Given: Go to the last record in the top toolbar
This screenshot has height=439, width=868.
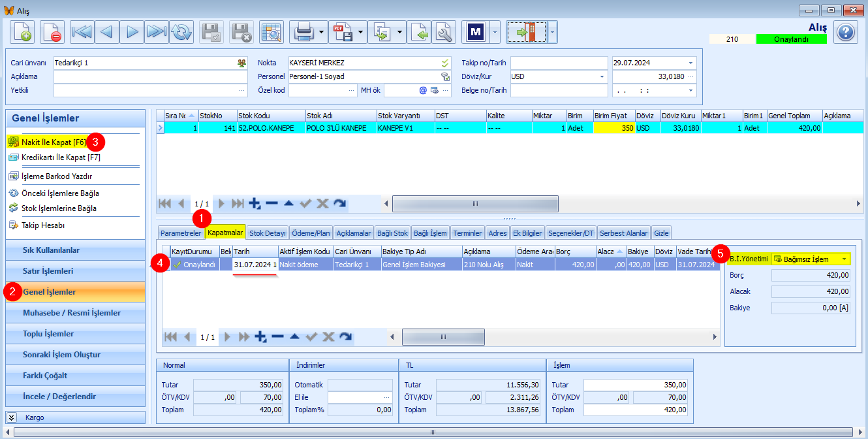Looking at the screenshot, I should coord(157,31).
